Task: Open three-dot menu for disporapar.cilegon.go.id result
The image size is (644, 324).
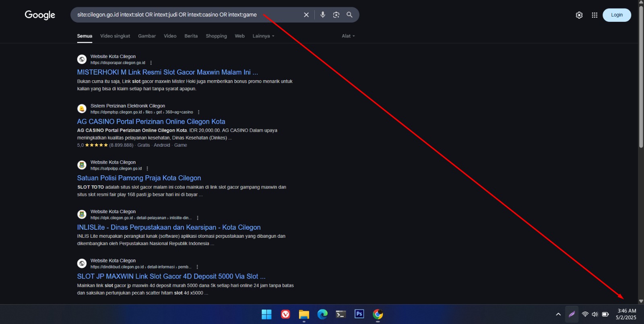Action: [151, 63]
